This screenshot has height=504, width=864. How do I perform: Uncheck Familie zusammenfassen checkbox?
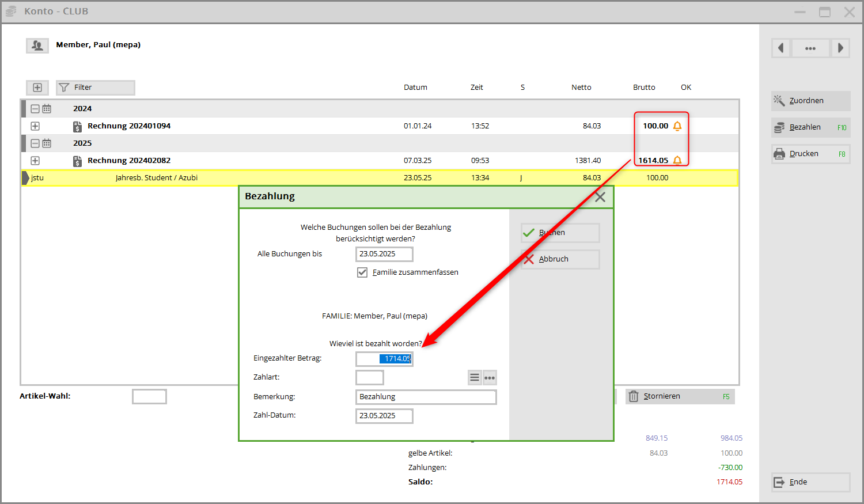coord(362,272)
